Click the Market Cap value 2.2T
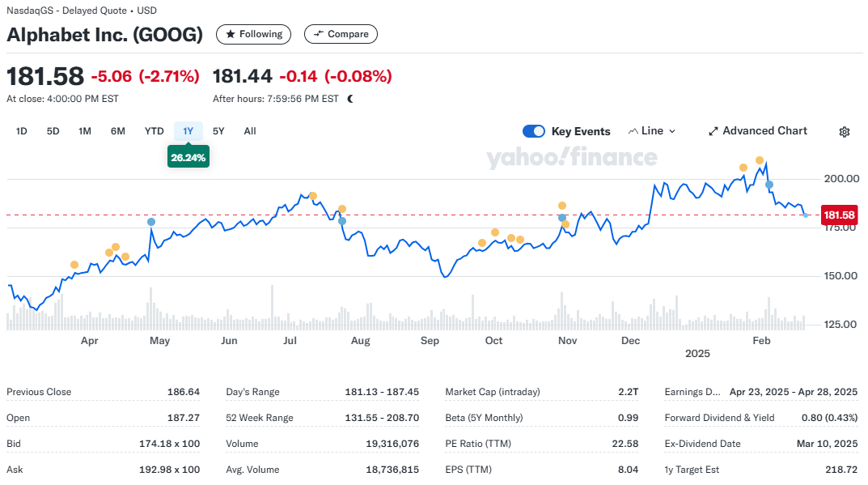This screenshot has height=485, width=868. [629, 392]
